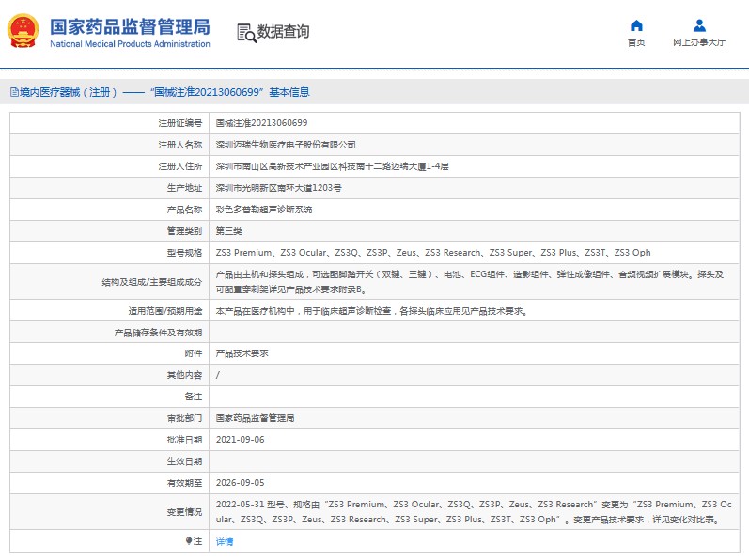
Task: Click the bullet icon beside 注
Action: pyautogui.click(x=189, y=541)
